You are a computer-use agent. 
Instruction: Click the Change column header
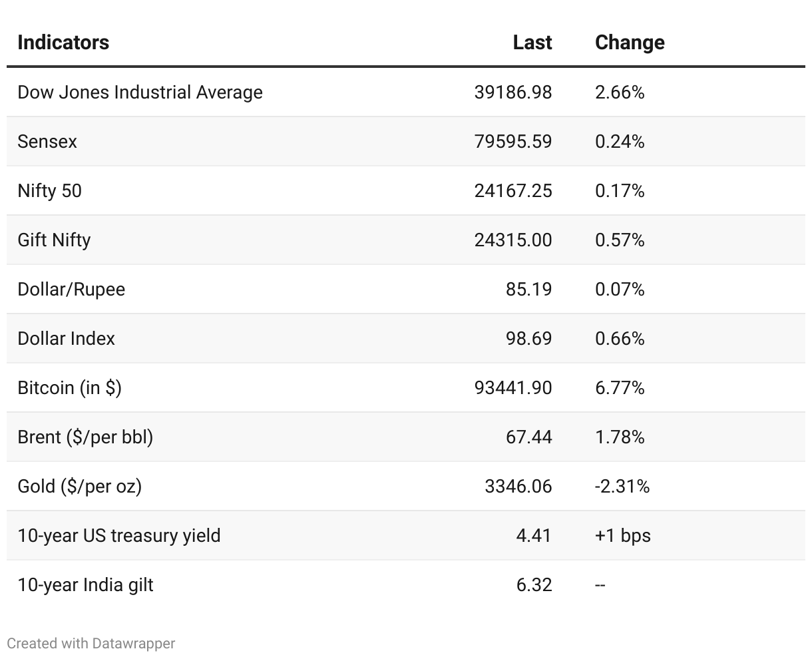630,43
